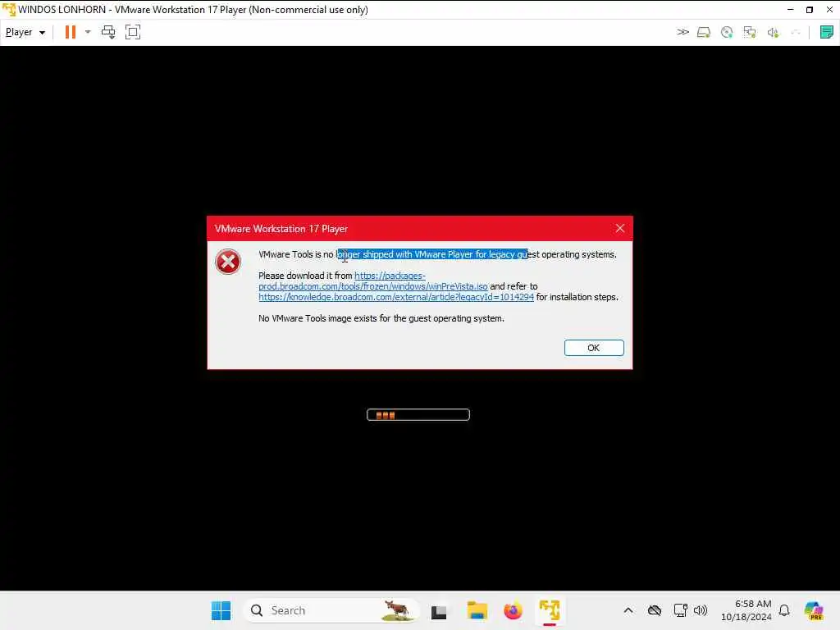Click the taskbar Search box

(331, 610)
